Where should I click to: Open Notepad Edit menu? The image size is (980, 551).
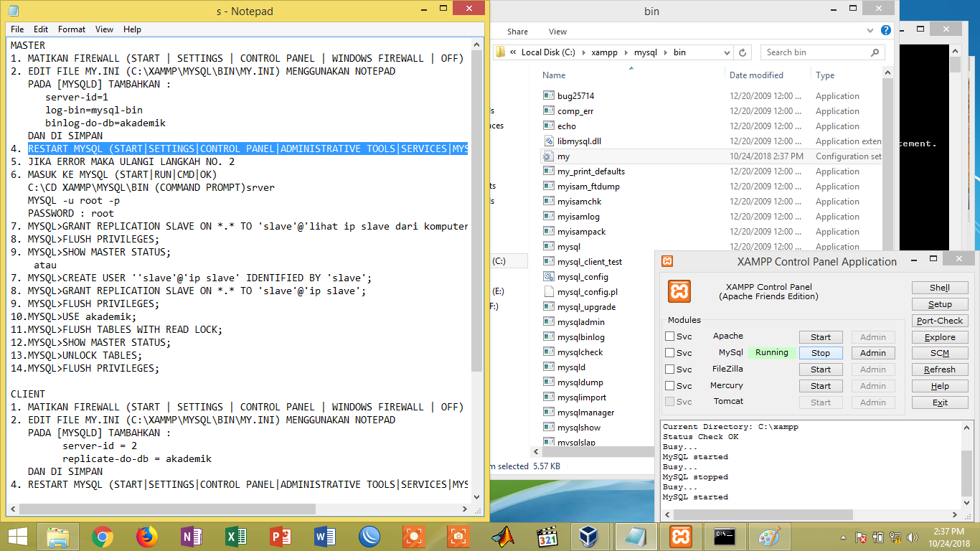coord(41,29)
